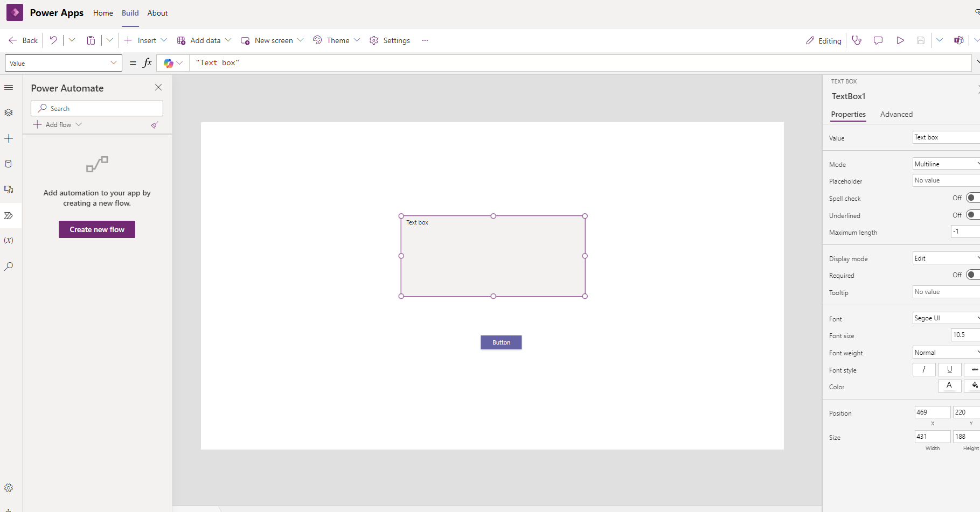Click Create new flow button
Image resolution: width=980 pixels, height=512 pixels.
97,229
